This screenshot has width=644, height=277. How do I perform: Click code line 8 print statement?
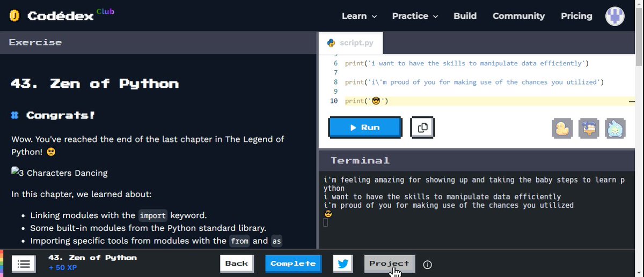474,82
